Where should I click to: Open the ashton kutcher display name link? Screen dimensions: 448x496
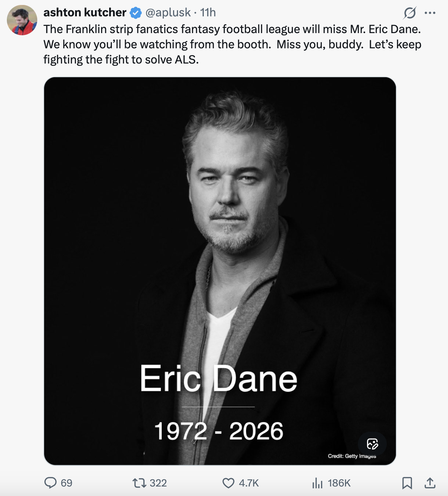(x=85, y=13)
